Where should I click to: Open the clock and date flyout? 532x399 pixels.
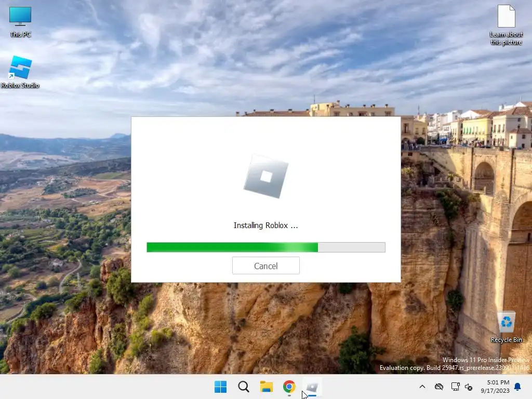click(x=495, y=387)
